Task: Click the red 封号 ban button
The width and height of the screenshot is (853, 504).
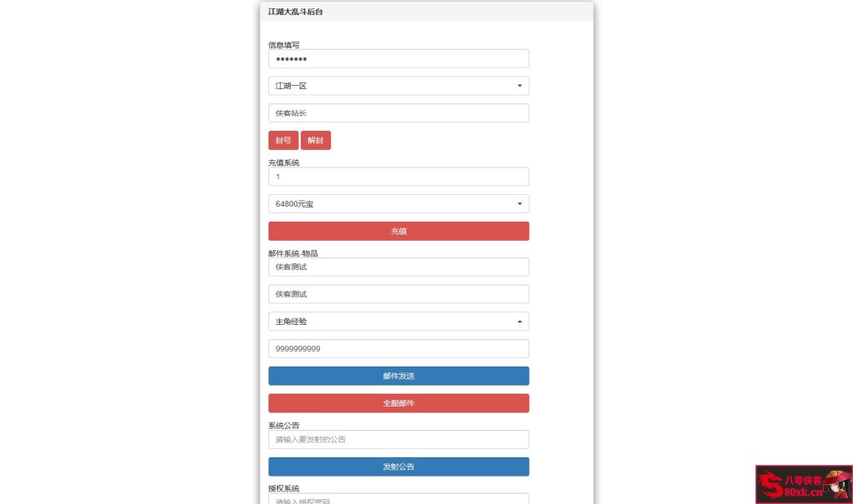Action: pyautogui.click(x=282, y=140)
